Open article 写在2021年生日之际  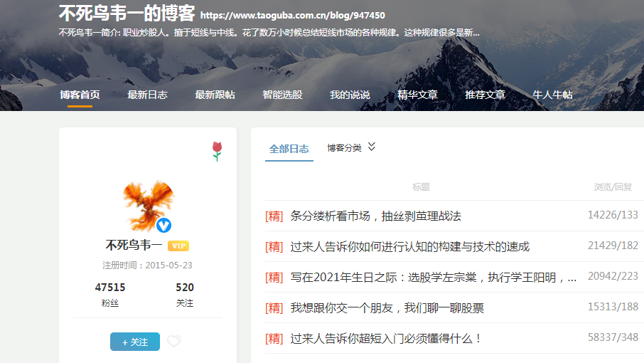coord(434,277)
